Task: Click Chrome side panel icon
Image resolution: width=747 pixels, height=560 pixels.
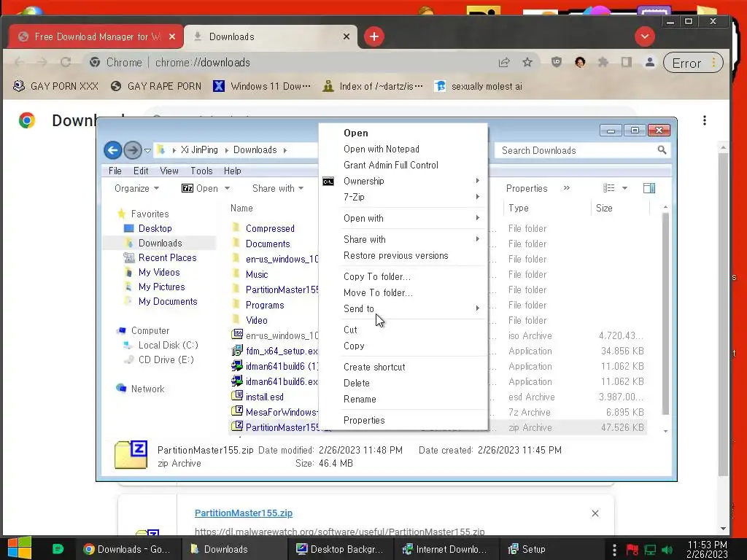Action: click(x=627, y=63)
